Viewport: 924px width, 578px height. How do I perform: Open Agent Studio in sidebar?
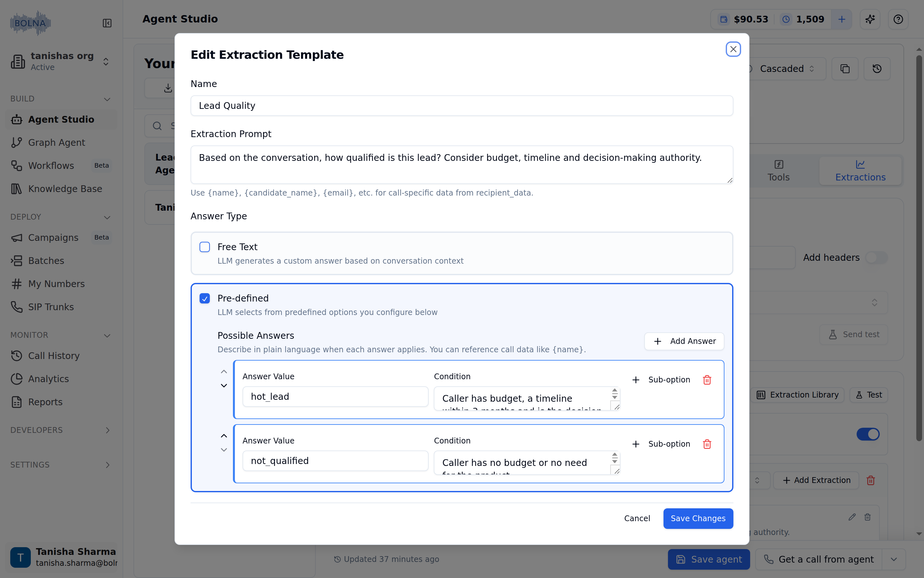click(x=61, y=119)
